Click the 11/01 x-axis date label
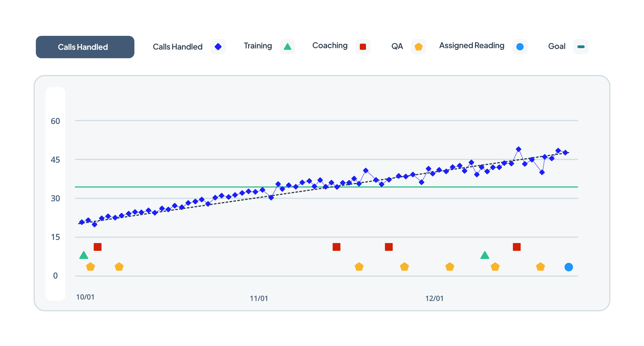This screenshot has width=644, height=346. point(259,298)
